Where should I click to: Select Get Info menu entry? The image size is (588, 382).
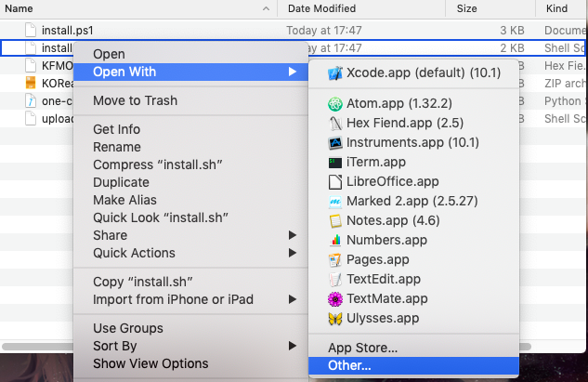pos(117,129)
